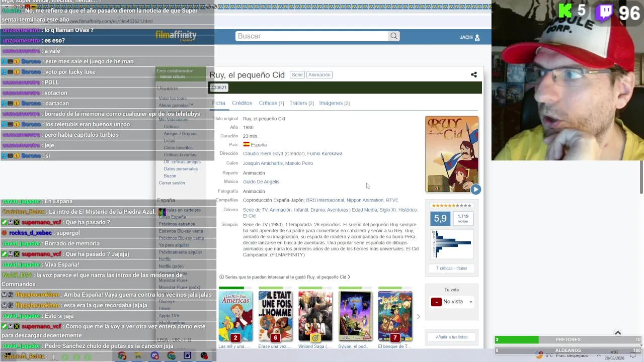Open the Imágenes [2] tab

tap(334, 103)
